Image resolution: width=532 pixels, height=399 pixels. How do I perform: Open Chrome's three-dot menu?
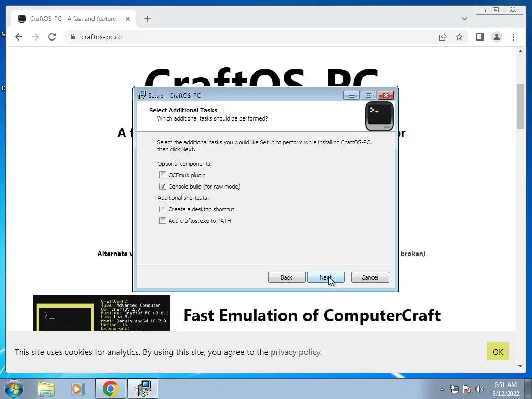513,37
